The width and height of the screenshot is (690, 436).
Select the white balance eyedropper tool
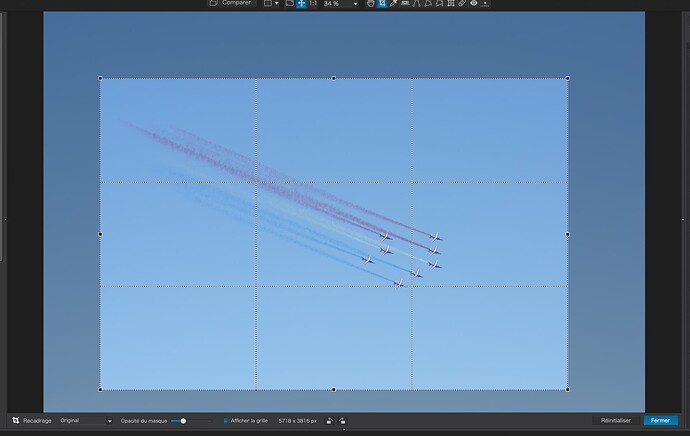393,3
